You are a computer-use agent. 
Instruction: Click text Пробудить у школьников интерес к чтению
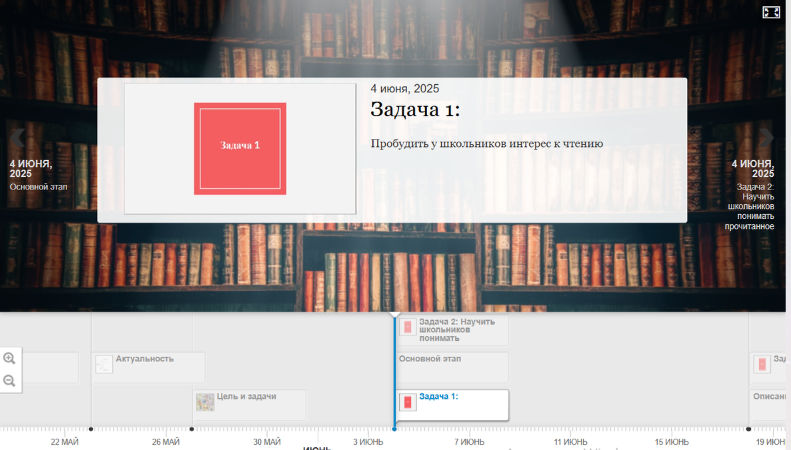click(487, 144)
